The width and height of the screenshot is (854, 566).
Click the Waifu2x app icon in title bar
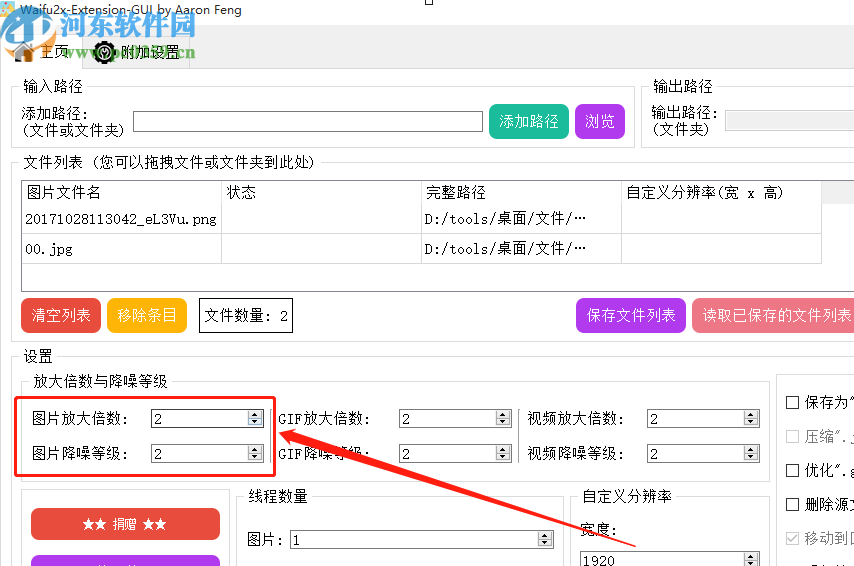tap(7, 9)
